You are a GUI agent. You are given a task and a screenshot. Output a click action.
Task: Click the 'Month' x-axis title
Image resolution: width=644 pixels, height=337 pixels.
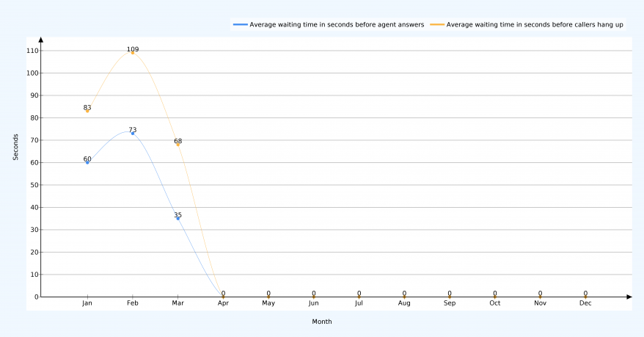tap(322, 322)
